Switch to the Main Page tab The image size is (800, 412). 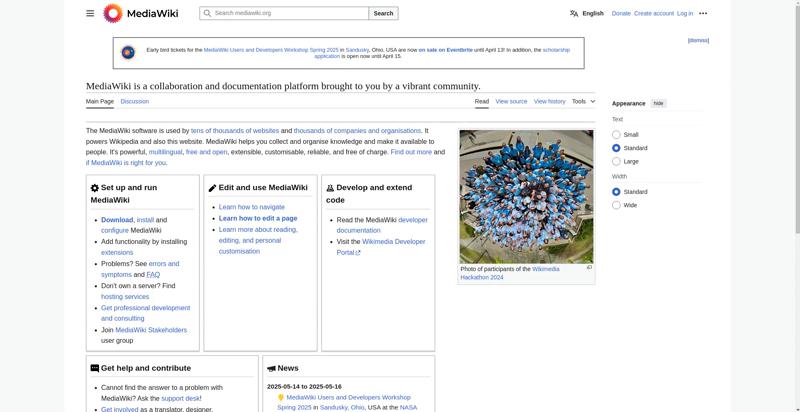point(99,101)
